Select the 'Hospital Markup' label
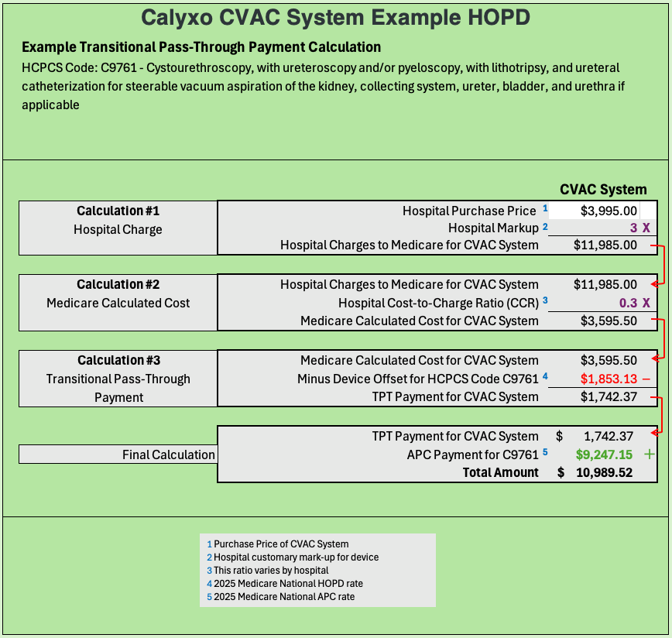 pos(493,228)
